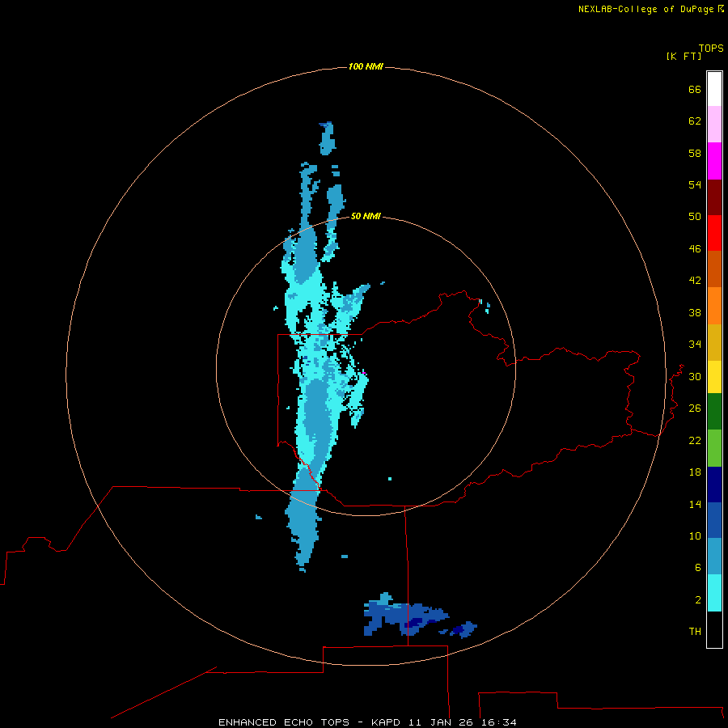Pick the navy blue legend swatch

click(714, 485)
